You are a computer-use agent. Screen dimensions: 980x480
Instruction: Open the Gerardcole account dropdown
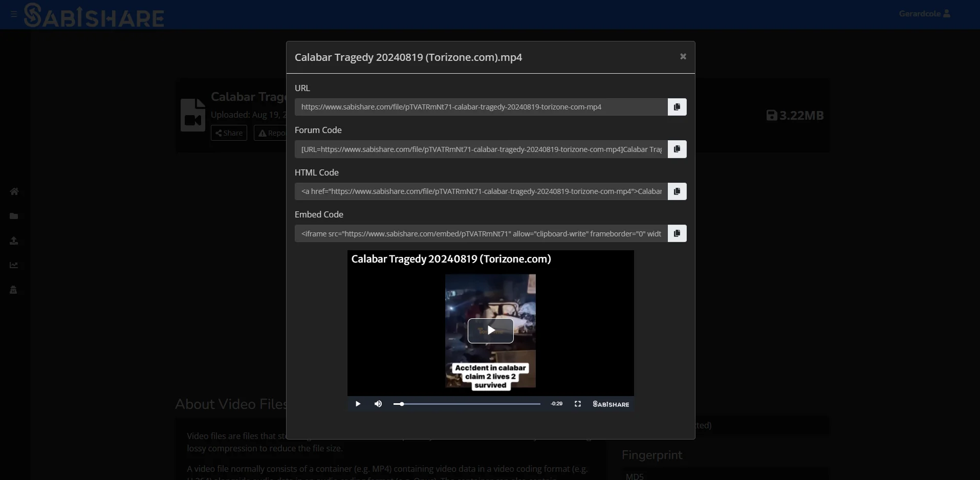tap(925, 13)
